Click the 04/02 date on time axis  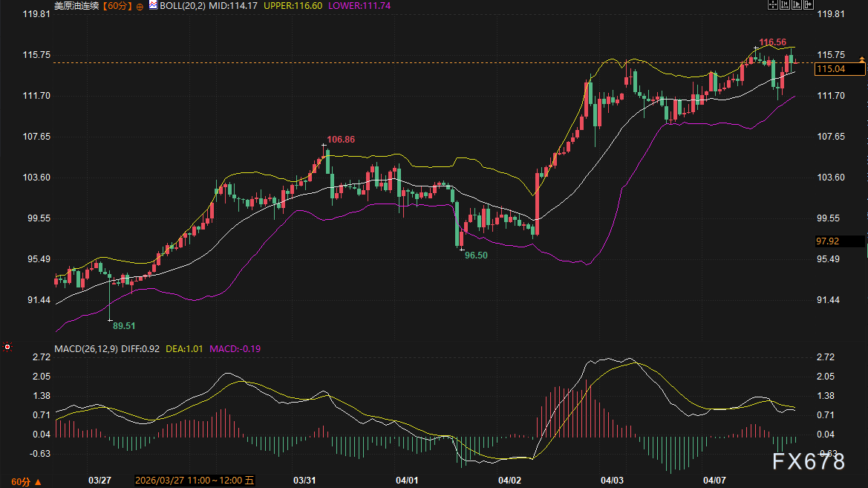pos(510,481)
